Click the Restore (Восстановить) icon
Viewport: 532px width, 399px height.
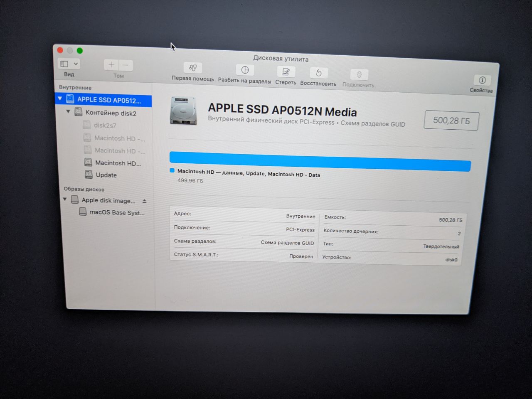319,73
